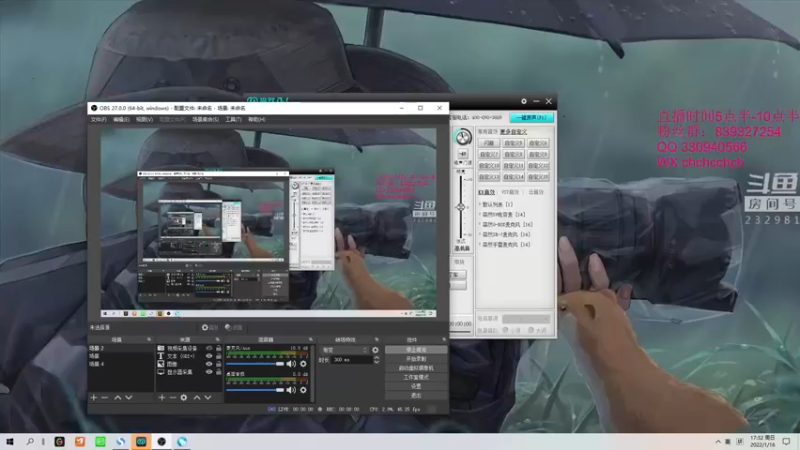The height and width of the screenshot is (450, 800).
Task: Move source up arrow in Sources dock
Action: [197, 397]
